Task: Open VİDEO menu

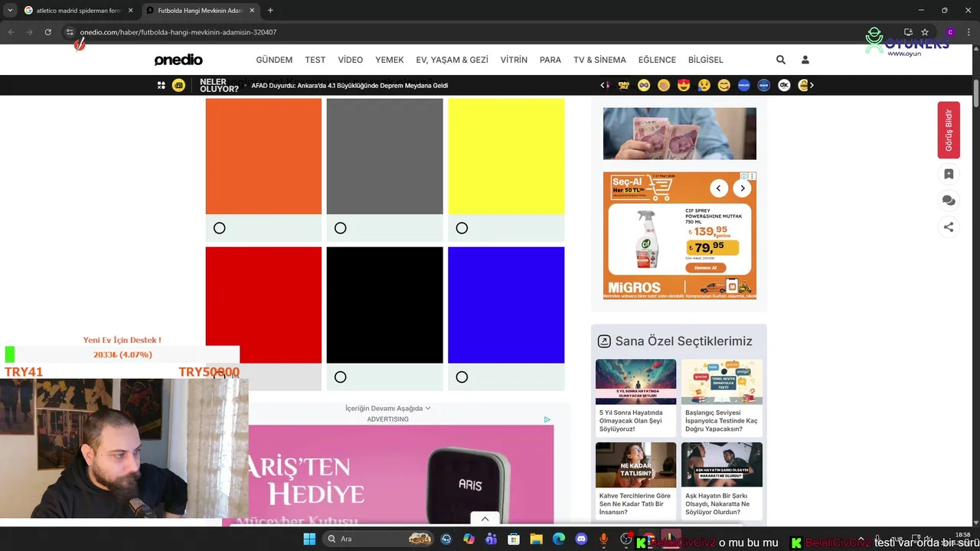Action: tap(351, 60)
